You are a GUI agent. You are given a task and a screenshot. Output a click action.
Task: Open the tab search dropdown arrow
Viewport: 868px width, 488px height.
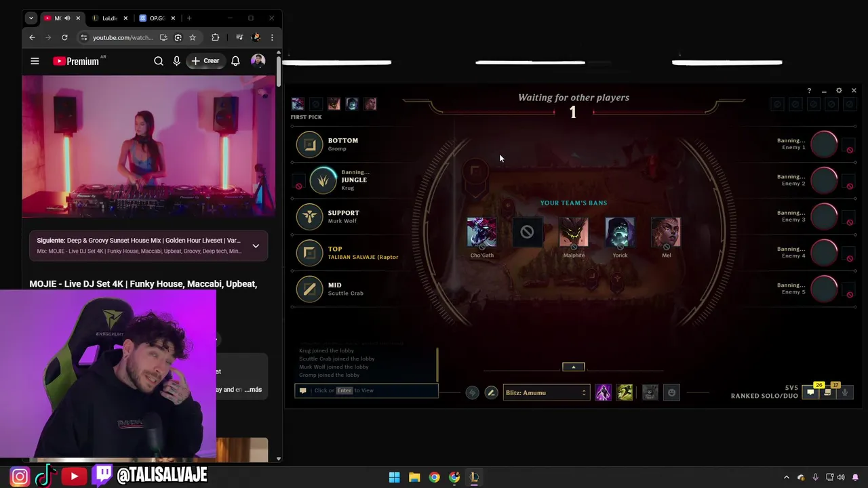pyautogui.click(x=31, y=18)
